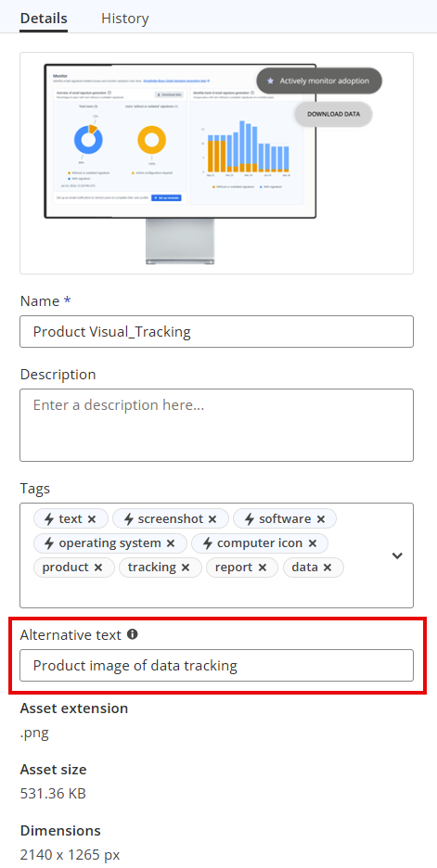Remove the 'data' tag
The image size is (437, 868).
pyautogui.click(x=328, y=568)
